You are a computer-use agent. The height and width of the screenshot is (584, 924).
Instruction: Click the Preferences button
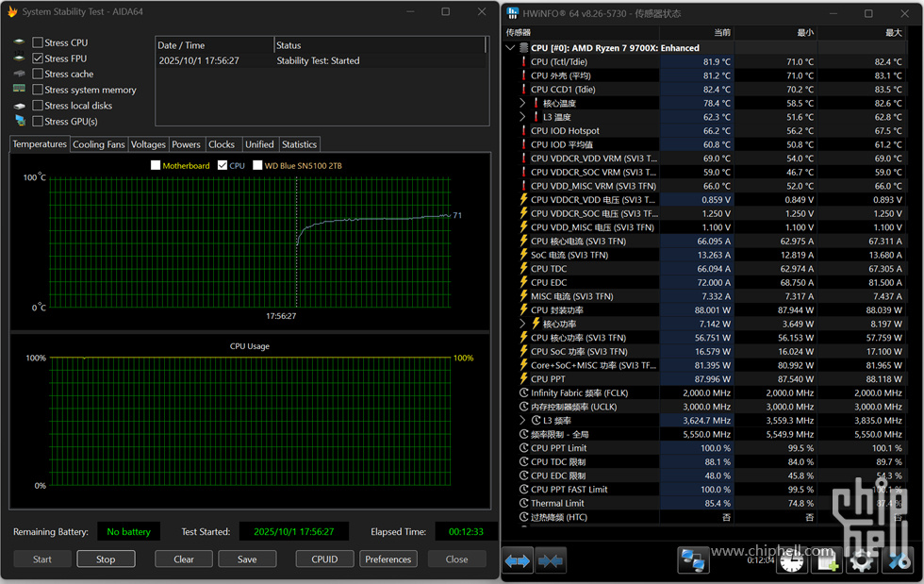click(388, 559)
